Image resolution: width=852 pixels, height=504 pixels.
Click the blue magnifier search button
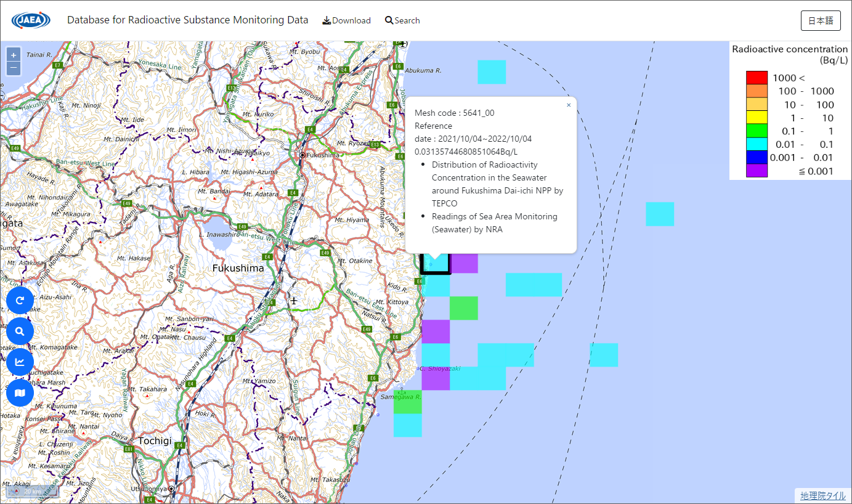pyautogui.click(x=20, y=331)
